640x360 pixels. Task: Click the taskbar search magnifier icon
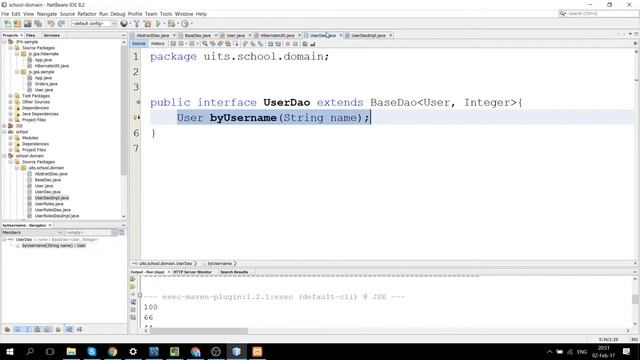click(30, 351)
